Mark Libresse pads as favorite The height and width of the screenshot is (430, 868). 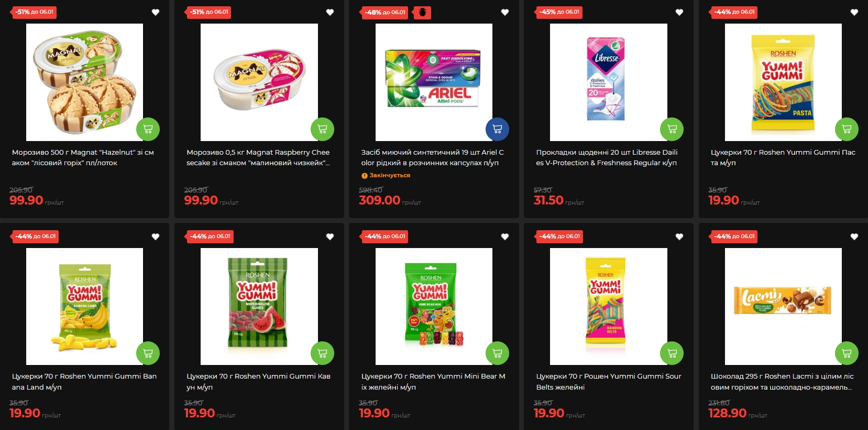679,12
